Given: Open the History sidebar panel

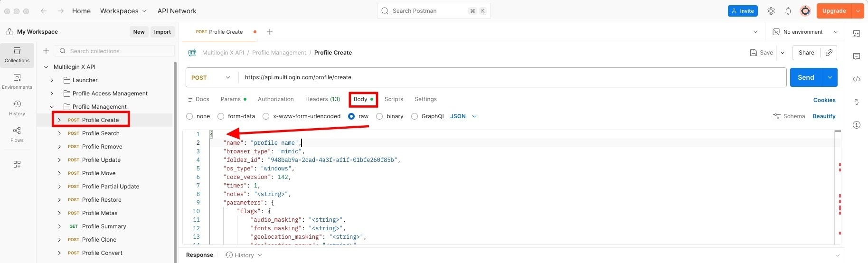Looking at the screenshot, I should (17, 108).
